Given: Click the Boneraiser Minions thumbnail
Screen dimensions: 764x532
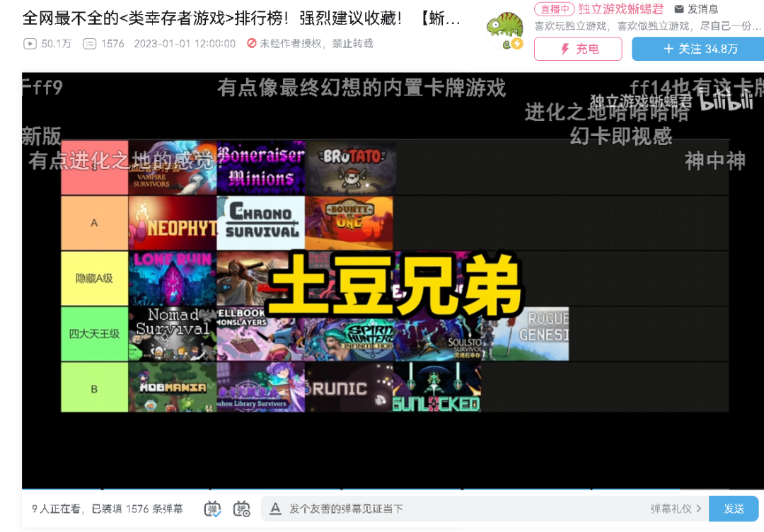Looking at the screenshot, I should [260, 168].
